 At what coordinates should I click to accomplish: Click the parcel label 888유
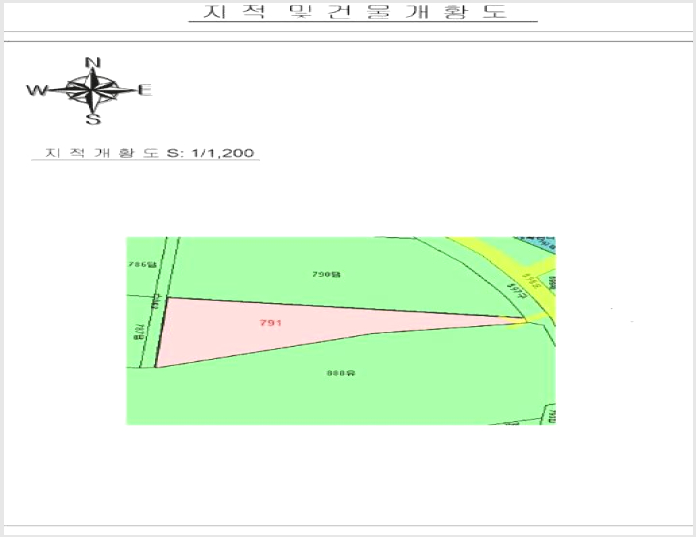point(341,373)
